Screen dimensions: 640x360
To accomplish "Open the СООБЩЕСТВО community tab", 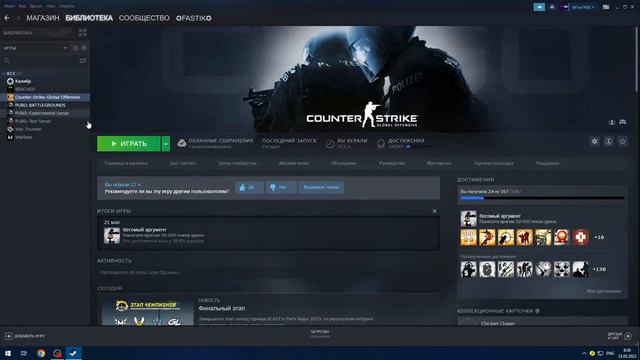I will pyautogui.click(x=144, y=18).
